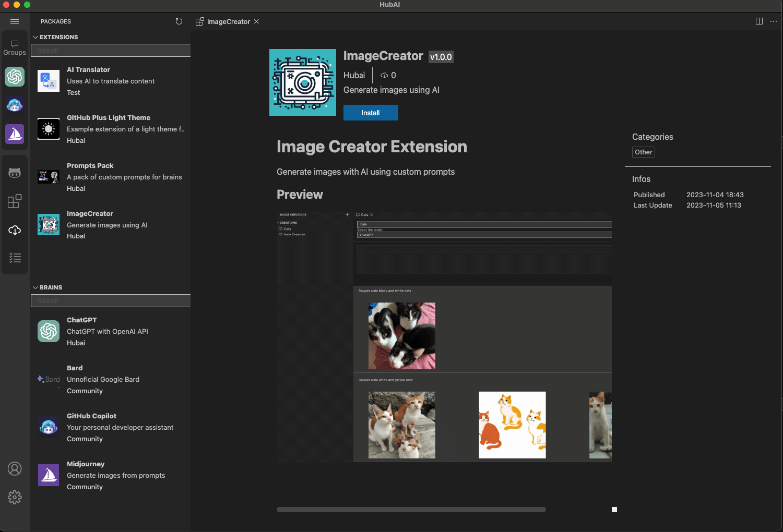The image size is (783, 532).
Task: Open GitHub Plus Light Theme details
Action: click(111, 129)
